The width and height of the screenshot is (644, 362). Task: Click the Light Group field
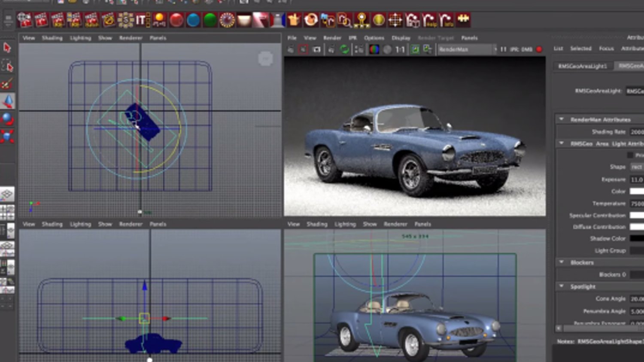(637, 251)
